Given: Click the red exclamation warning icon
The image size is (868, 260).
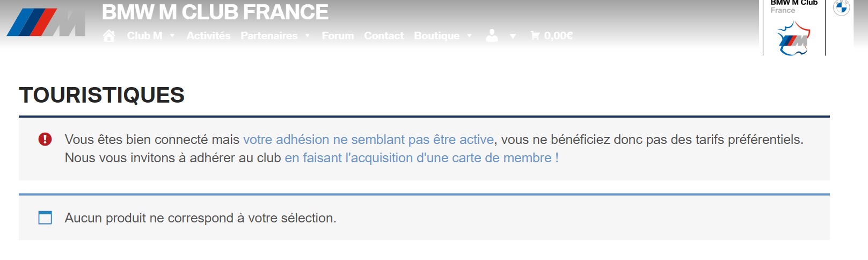Looking at the screenshot, I should click(45, 140).
